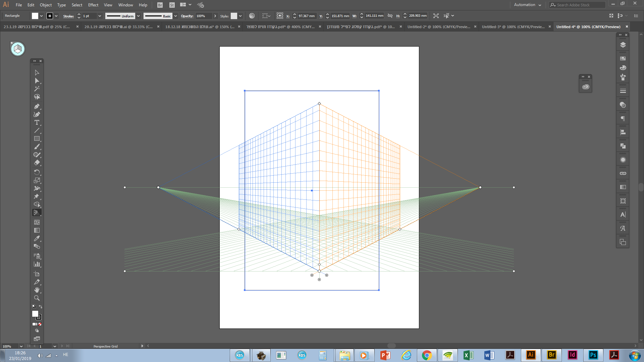
Task: Switch to the Untitled-2 document tab
Action: tap(438, 26)
